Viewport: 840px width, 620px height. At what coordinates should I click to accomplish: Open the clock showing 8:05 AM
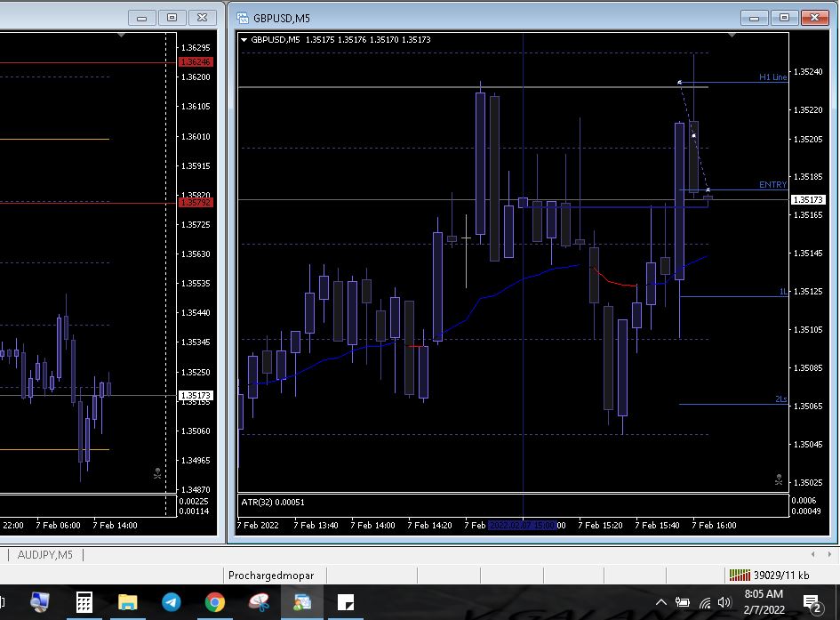point(763,601)
